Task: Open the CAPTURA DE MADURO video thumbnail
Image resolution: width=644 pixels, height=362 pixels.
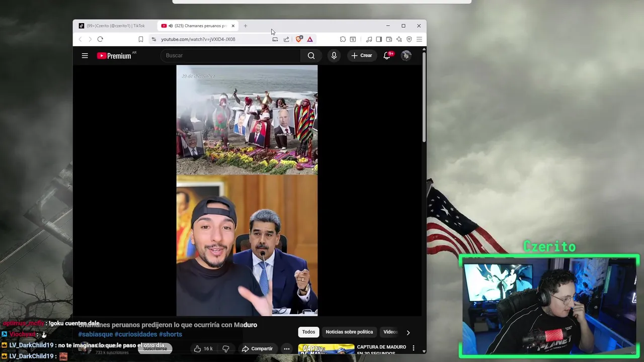Action: (x=326, y=349)
